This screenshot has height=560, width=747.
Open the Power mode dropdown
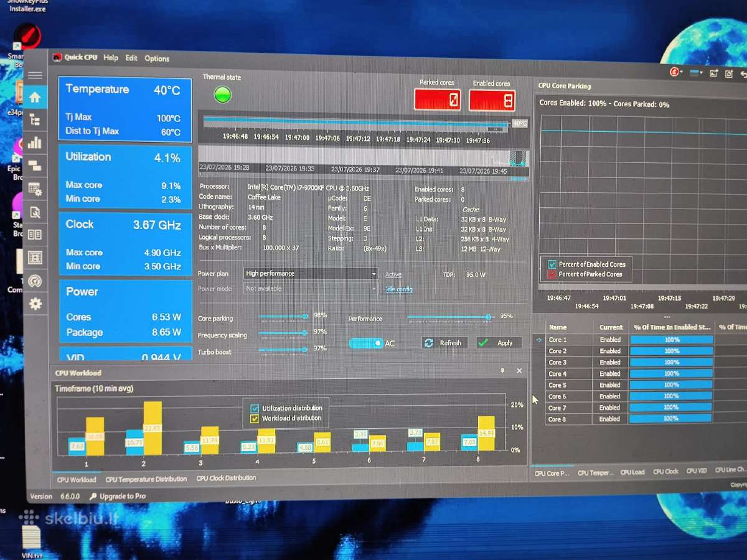coord(311,289)
